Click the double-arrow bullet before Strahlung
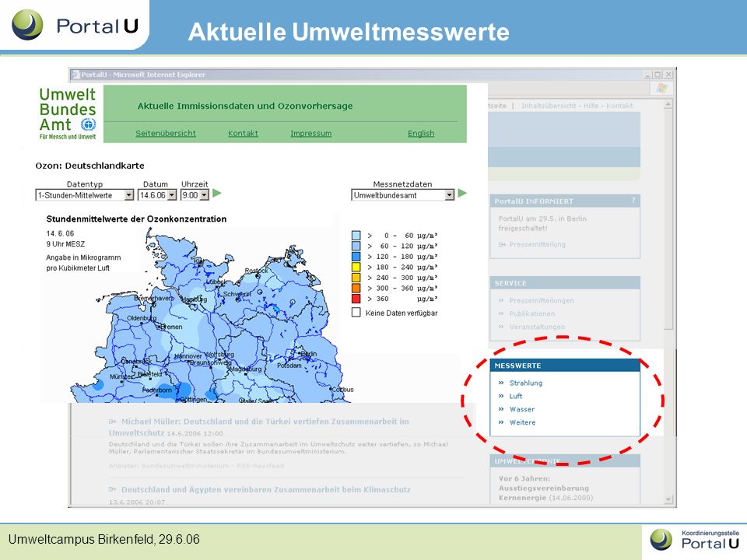Viewport: 747px width, 560px height. (x=501, y=383)
